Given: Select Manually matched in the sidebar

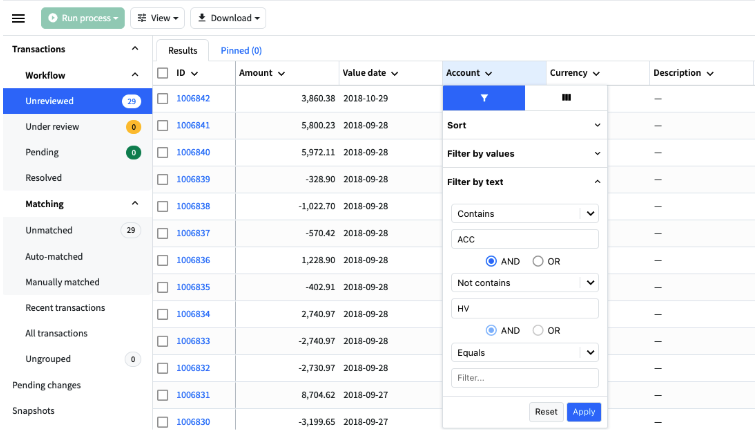Looking at the screenshot, I should pos(78,282).
